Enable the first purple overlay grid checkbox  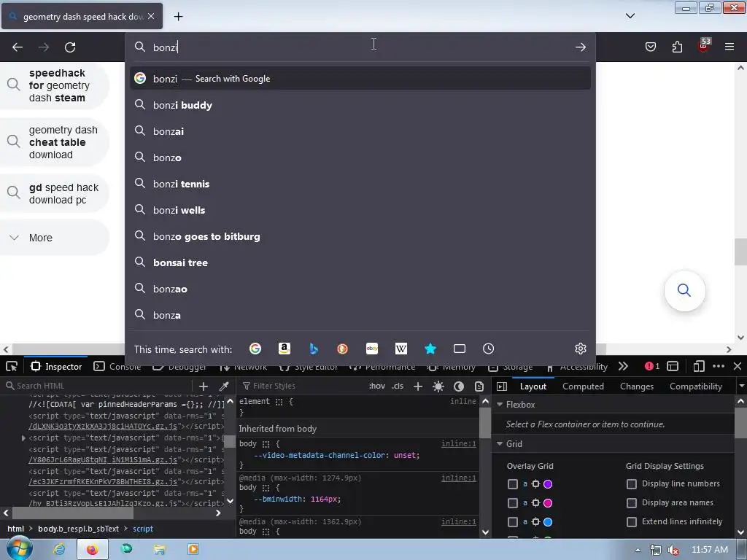coord(513,484)
